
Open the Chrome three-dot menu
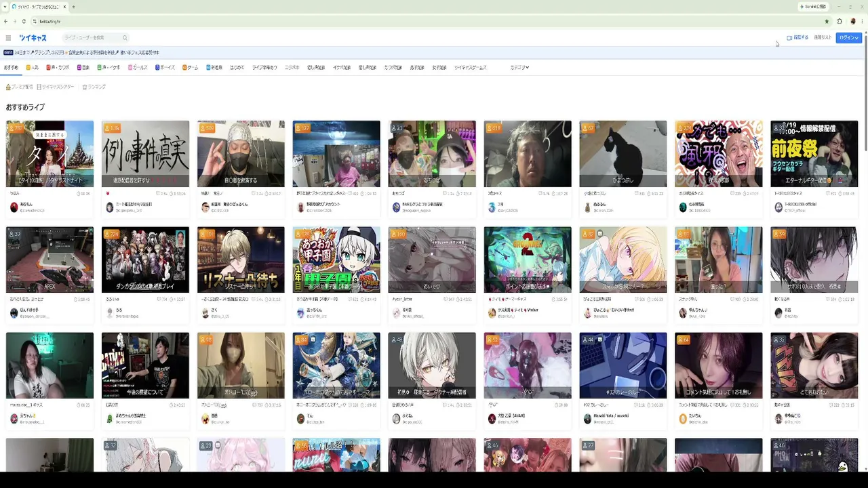click(862, 21)
